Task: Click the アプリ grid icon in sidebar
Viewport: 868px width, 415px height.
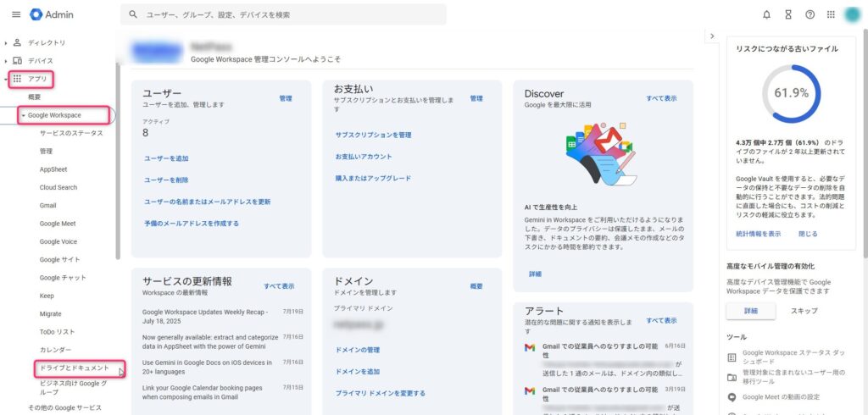Action: 17,79
